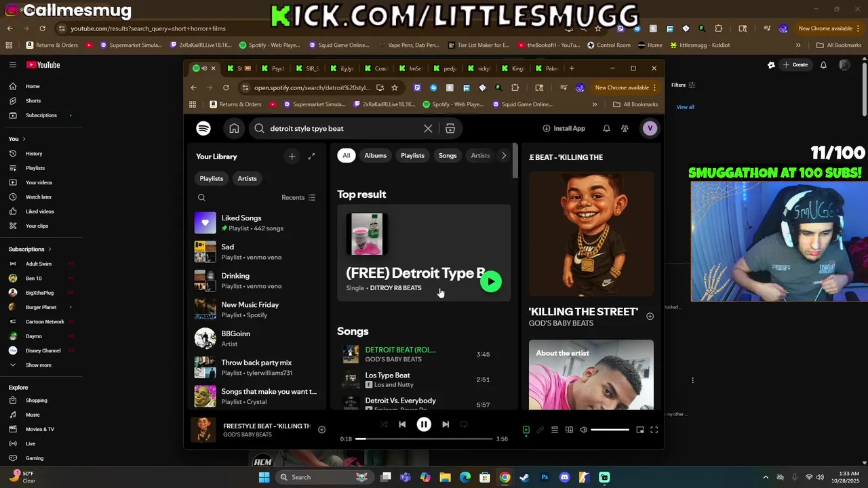Open Connect to a device icon
The width and height of the screenshot is (868, 488).
tap(569, 430)
